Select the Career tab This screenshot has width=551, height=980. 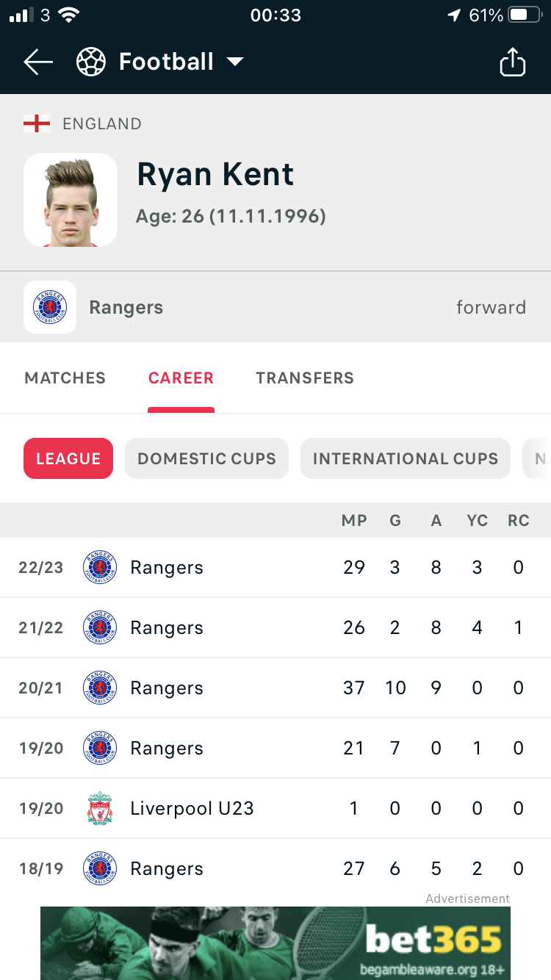181,378
